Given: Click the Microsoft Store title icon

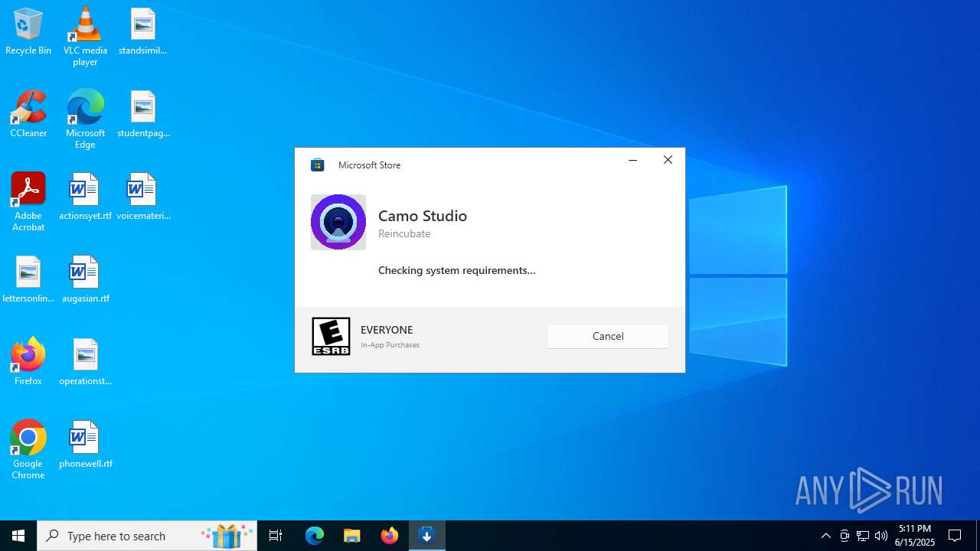Looking at the screenshot, I should pos(317,165).
